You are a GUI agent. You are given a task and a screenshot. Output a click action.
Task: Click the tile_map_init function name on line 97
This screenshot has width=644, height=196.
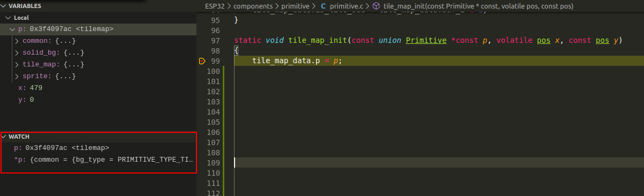pos(318,41)
